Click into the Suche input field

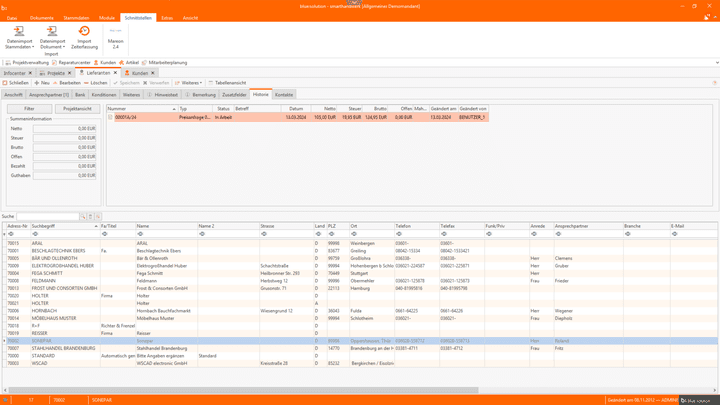pos(48,216)
